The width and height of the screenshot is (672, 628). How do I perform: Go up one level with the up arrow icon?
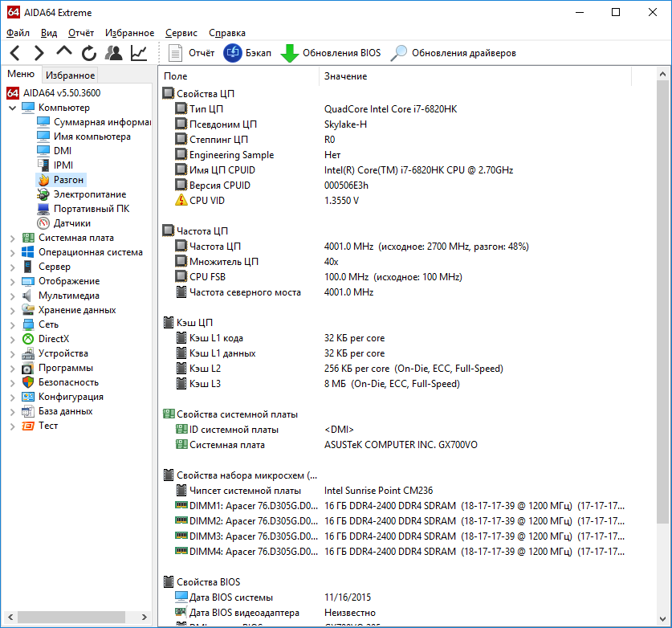[x=64, y=51]
